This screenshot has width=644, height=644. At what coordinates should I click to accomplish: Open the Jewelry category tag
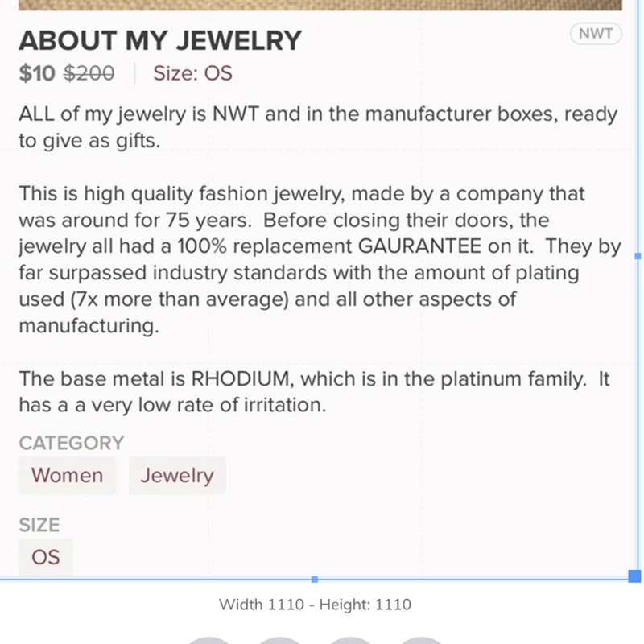click(x=177, y=475)
